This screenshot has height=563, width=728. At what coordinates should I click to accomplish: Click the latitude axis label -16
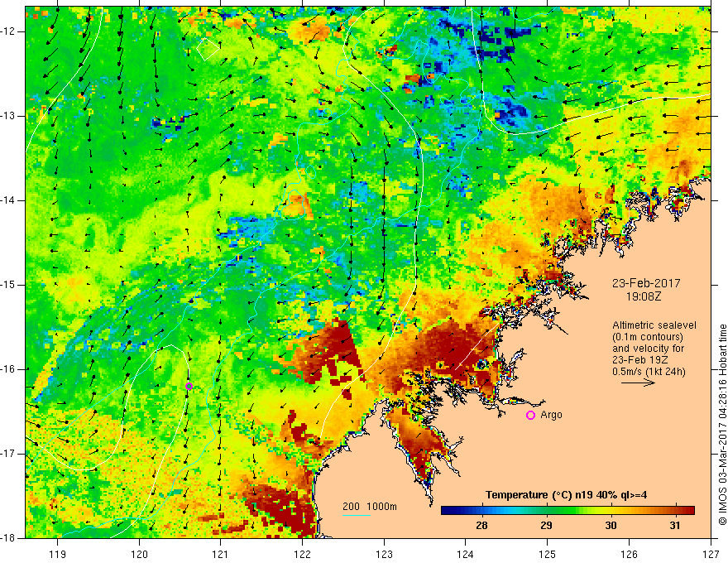(x=8, y=369)
